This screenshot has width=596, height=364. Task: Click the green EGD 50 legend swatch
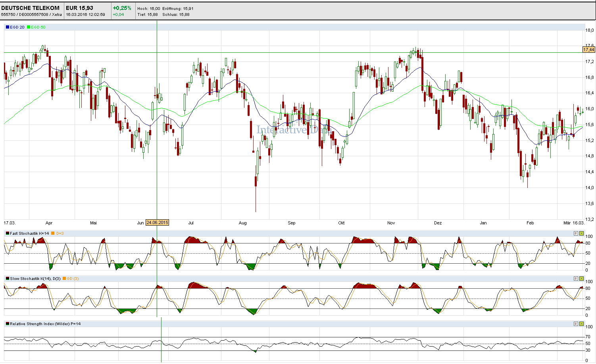coord(29,27)
